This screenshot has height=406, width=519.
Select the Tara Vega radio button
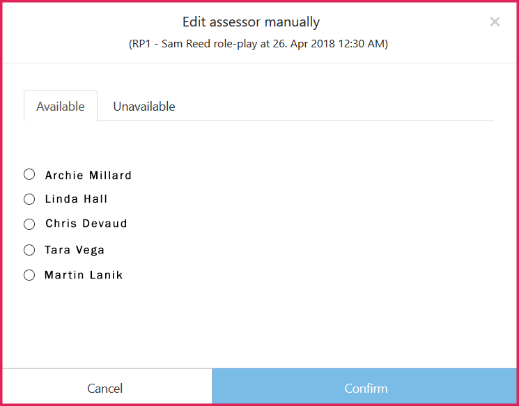(x=29, y=250)
